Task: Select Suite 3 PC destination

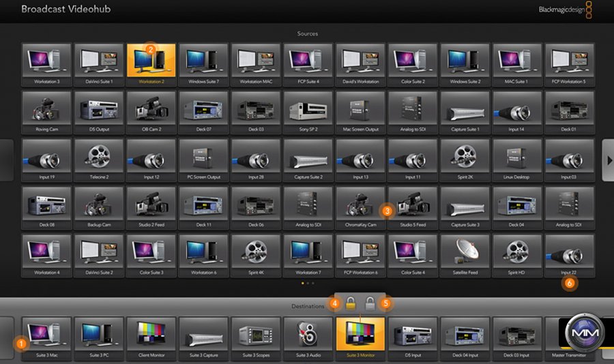Action: point(99,339)
